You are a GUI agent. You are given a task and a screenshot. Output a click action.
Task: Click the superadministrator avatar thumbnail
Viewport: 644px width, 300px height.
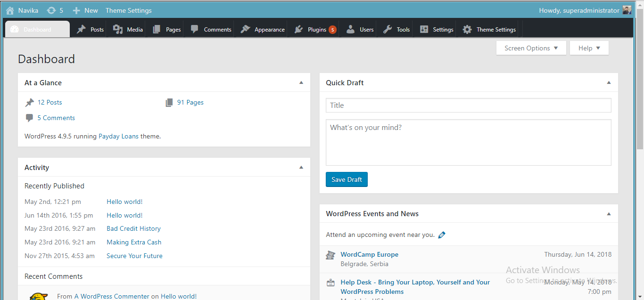point(627,10)
